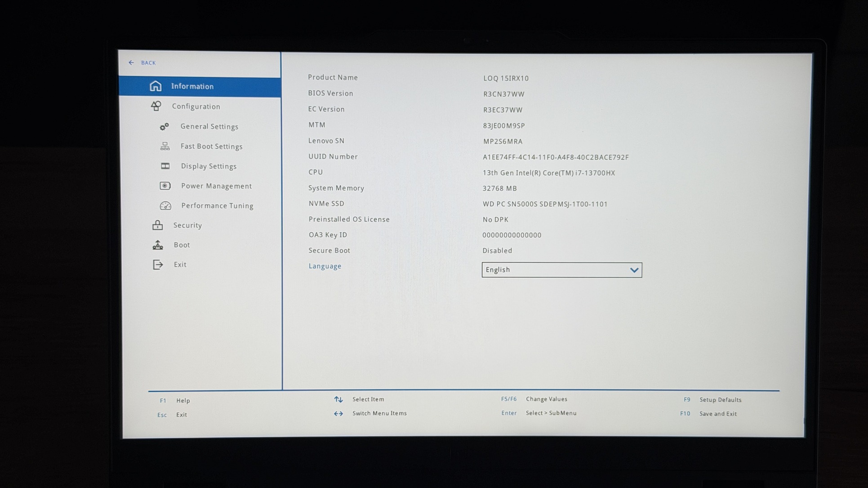Click the Information home icon
Screen dimensions: 868x488
[x=156, y=86]
